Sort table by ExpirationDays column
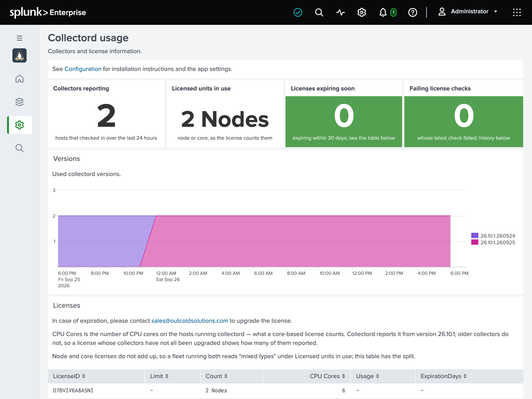The width and height of the screenshot is (532, 399). coord(444,376)
